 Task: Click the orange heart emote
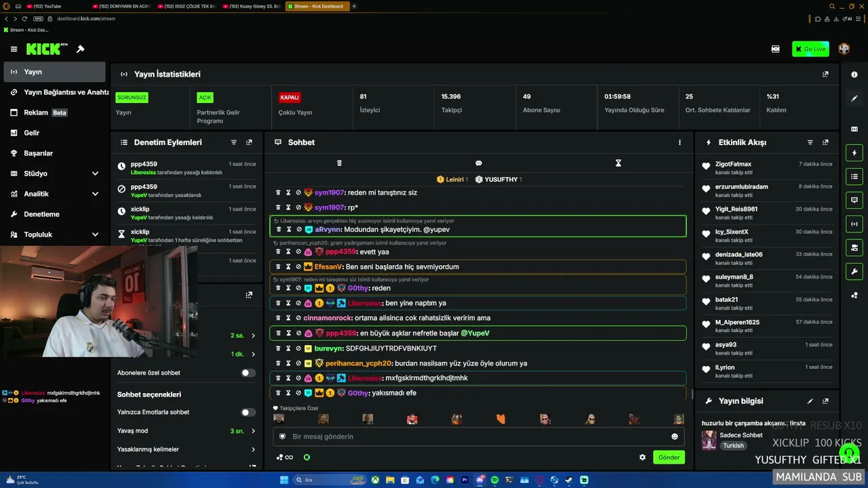coord(501,420)
